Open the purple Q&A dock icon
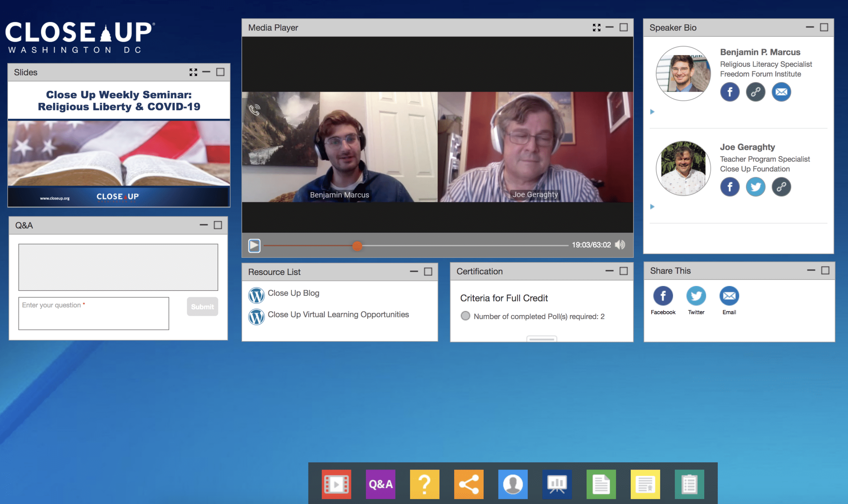Viewport: 848px width, 504px height. tap(380, 484)
